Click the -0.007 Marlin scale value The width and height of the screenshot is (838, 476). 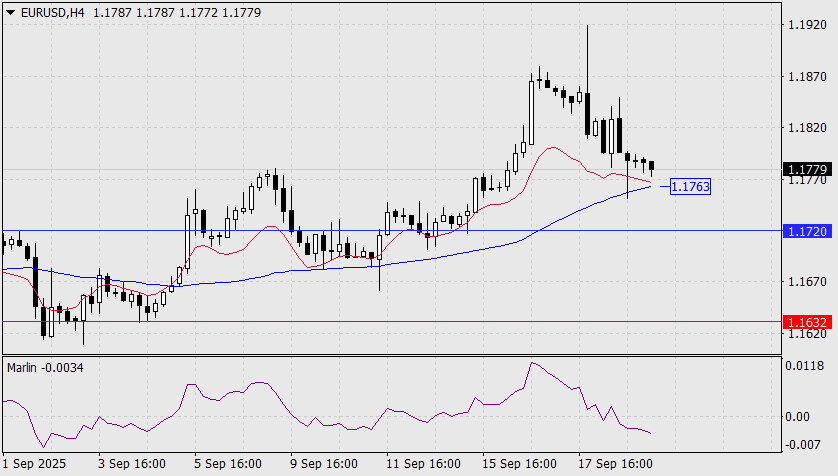click(802, 444)
